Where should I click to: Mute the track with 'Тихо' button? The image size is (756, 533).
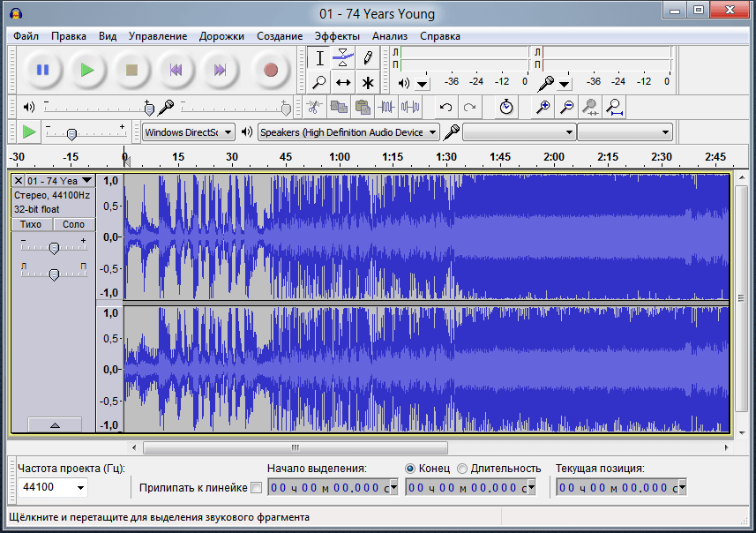click(31, 225)
